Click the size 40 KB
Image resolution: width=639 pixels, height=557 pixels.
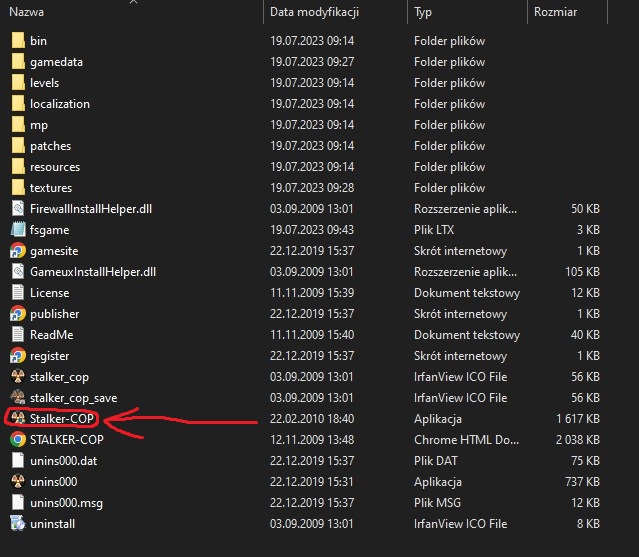click(x=585, y=335)
